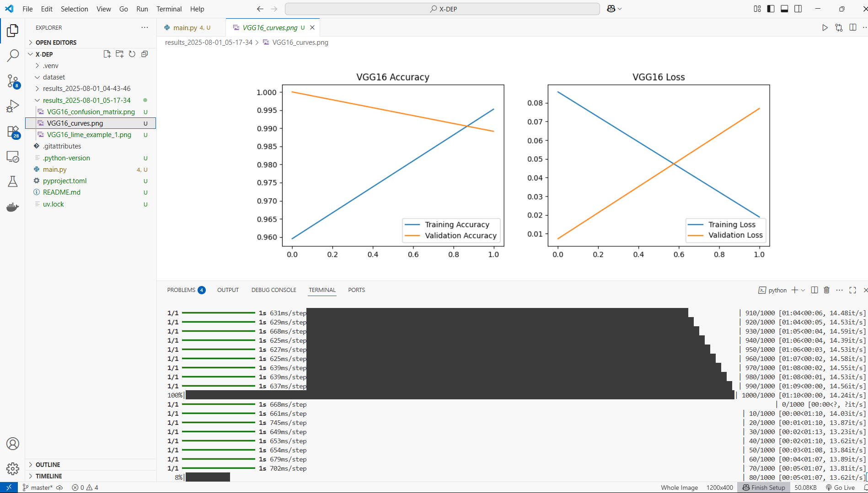This screenshot has width=868, height=493.
Task: Click results folder breadcrumb segment
Action: click(x=209, y=42)
